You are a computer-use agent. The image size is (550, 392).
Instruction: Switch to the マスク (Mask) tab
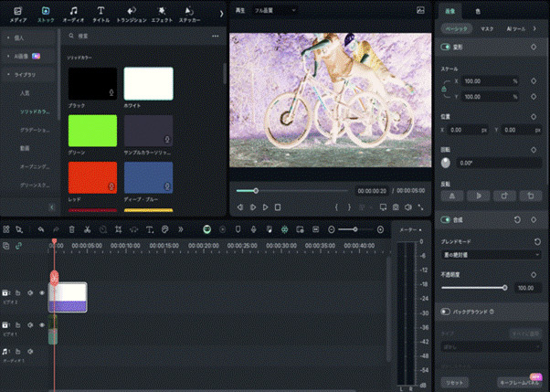[487, 28]
